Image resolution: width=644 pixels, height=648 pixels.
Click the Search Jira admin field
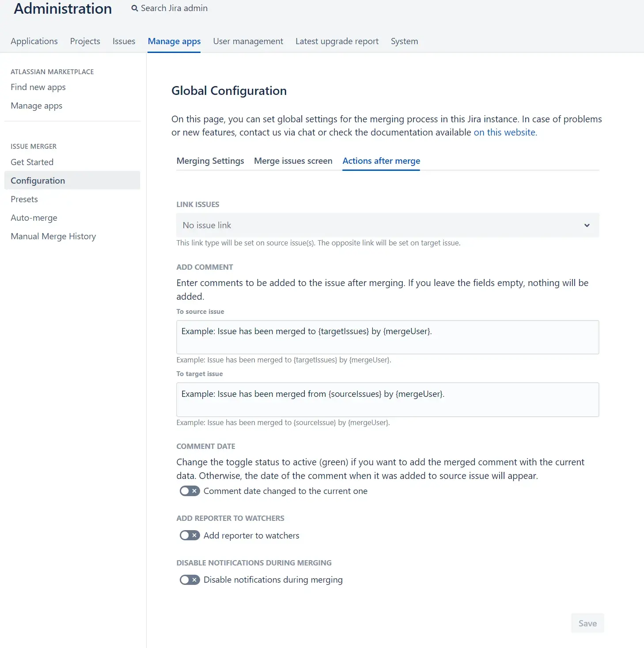pyautogui.click(x=174, y=8)
